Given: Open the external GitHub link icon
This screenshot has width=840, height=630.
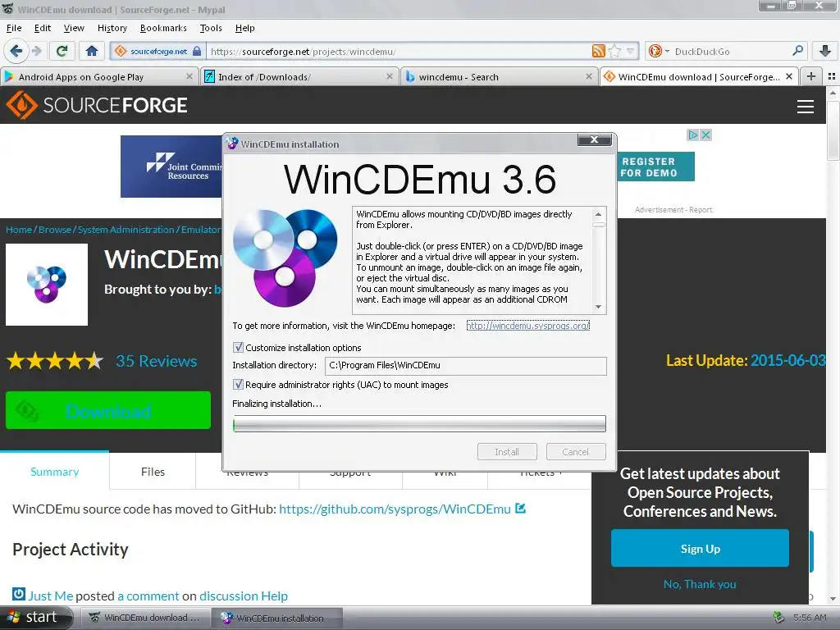Looking at the screenshot, I should pyautogui.click(x=520, y=508).
